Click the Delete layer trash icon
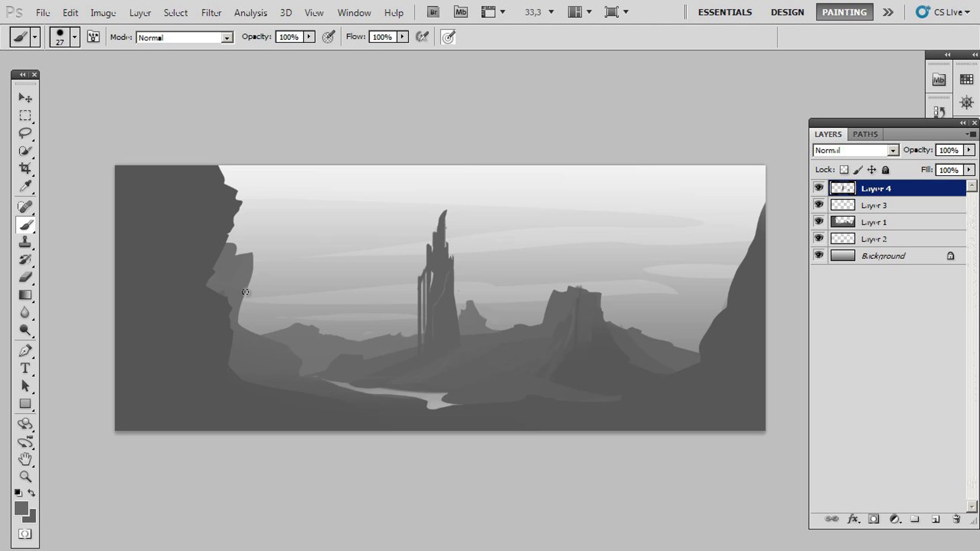This screenshot has height=551, width=980. (x=956, y=519)
